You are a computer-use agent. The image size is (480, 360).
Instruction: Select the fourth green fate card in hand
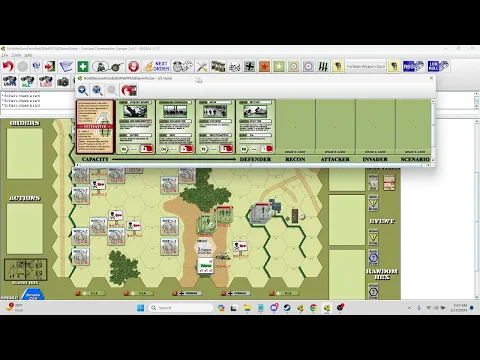point(255,127)
